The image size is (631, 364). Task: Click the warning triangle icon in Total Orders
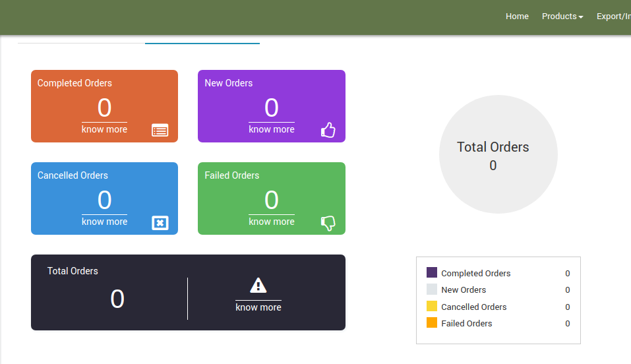(x=258, y=286)
